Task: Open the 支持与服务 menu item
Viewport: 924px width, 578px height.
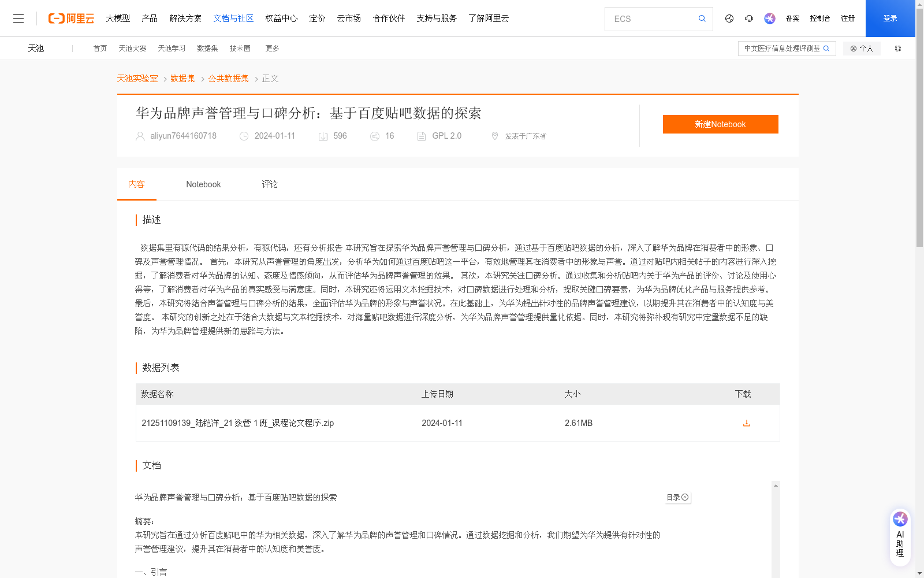Action: [437, 18]
